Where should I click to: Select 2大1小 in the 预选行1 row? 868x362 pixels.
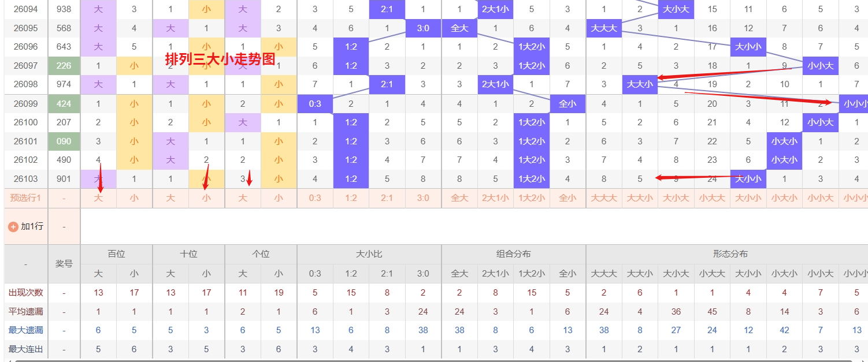(x=495, y=198)
